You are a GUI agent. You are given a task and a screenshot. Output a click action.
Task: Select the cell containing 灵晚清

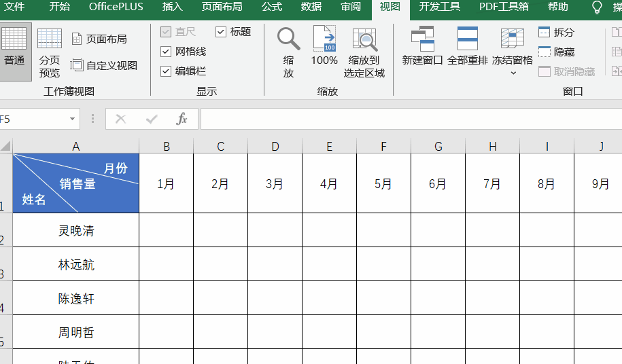75,230
